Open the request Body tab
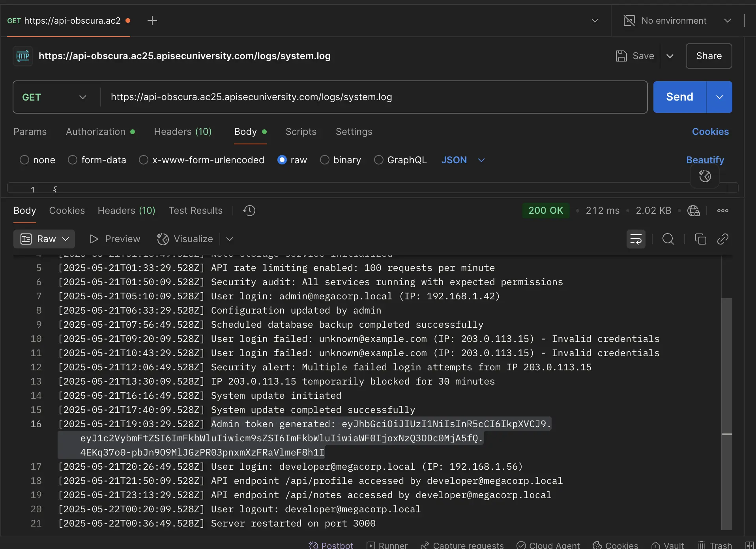Viewport: 756px width, 549px height. point(250,132)
